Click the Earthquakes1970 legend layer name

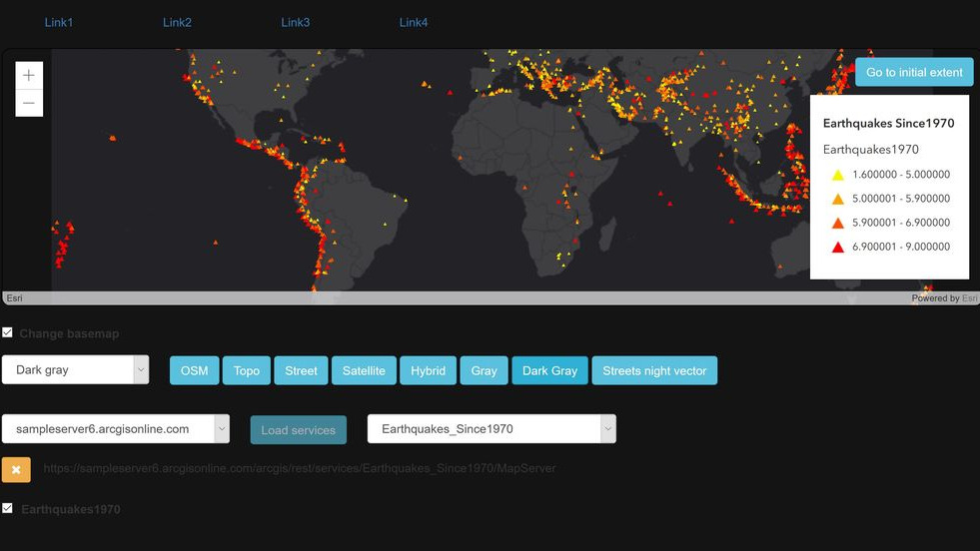(871, 150)
